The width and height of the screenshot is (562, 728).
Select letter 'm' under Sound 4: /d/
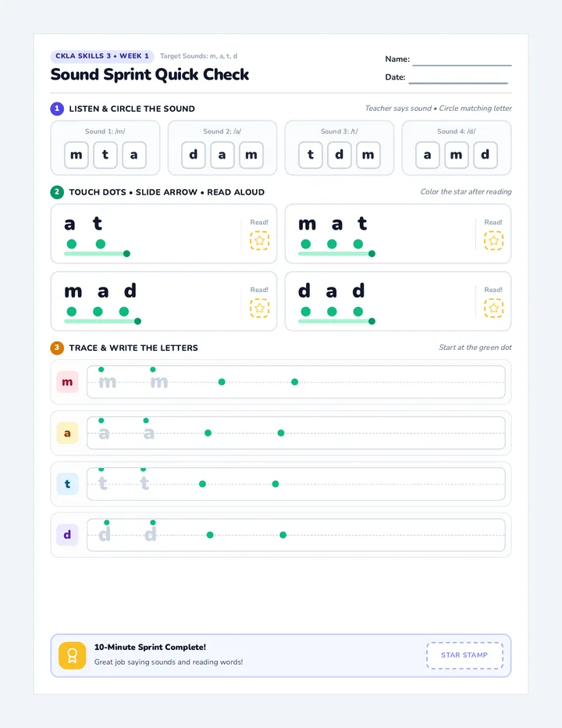pos(456,155)
